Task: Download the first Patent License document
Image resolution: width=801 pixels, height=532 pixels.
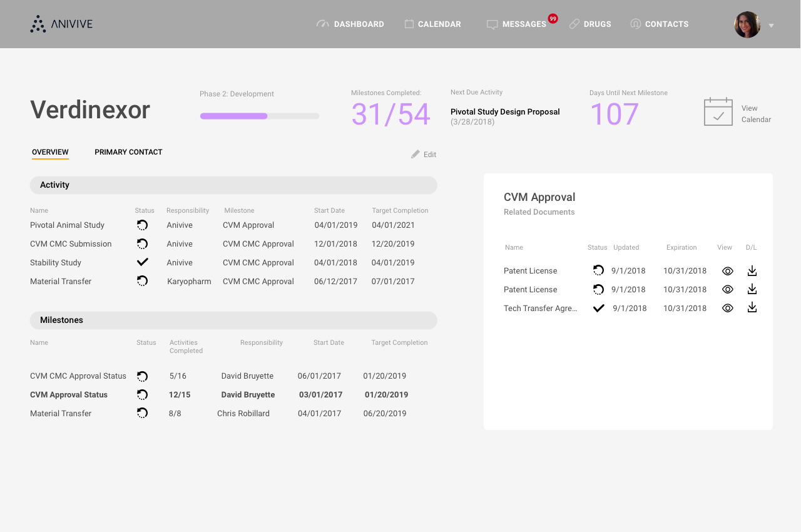Action: (x=752, y=270)
